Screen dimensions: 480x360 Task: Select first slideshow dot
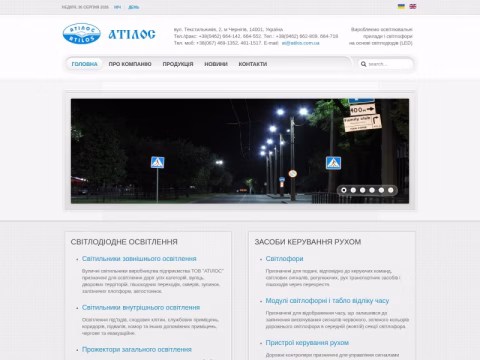pyautogui.click(x=344, y=190)
